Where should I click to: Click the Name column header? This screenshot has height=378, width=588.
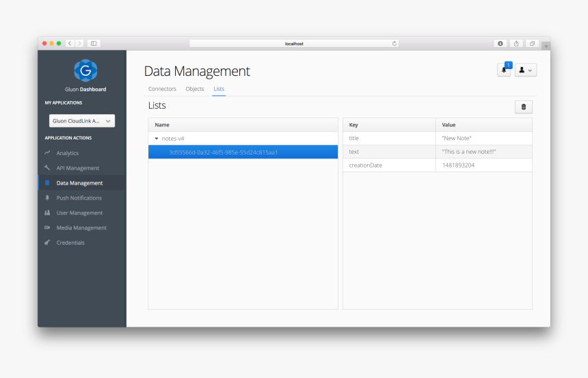243,125
